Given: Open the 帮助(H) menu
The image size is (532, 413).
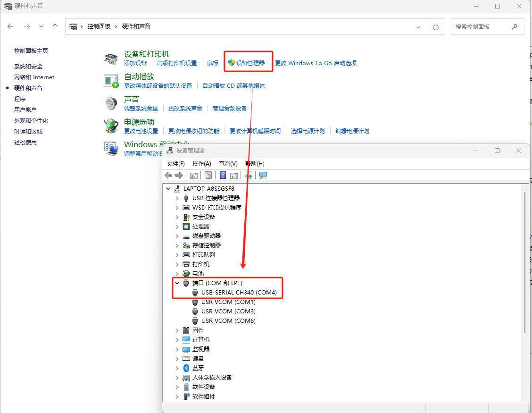Looking at the screenshot, I should [255, 164].
